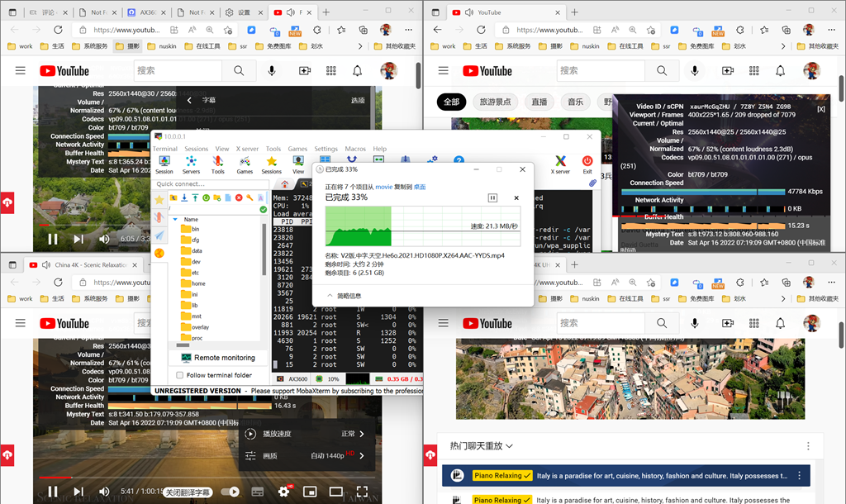Image resolution: width=846 pixels, height=504 pixels.
Task: Open notifications bell in top-right YouTube window
Action: point(780,71)
